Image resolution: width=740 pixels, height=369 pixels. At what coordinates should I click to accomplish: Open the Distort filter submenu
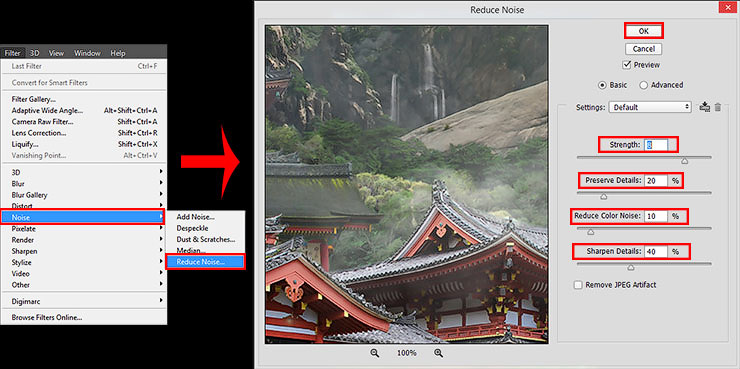tap(84, 206)
